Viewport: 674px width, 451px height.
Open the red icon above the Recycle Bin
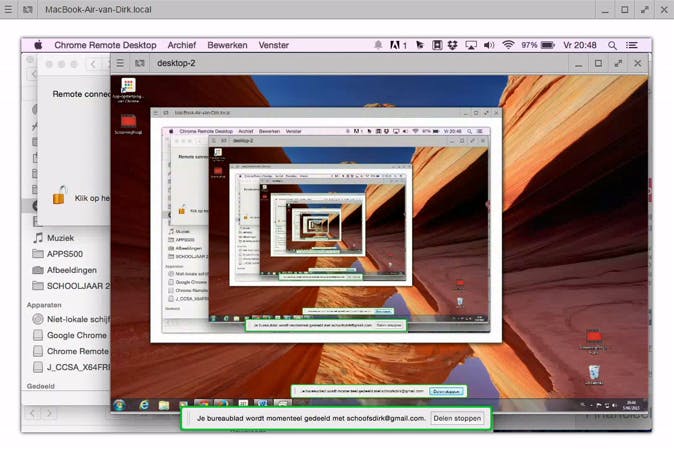tap(594, 341)
